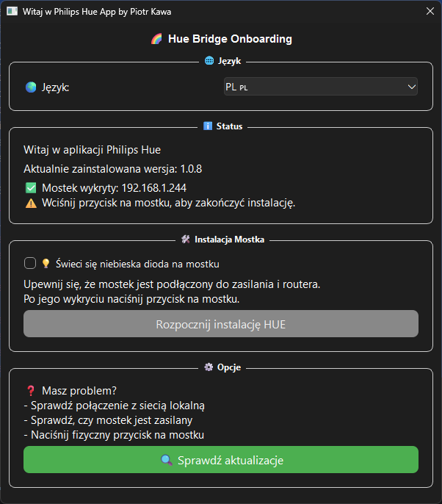Click the yellow warning triangle icon
Image resolution: width=442 pixels, height=504 pixels.
(x=31, y=203)
